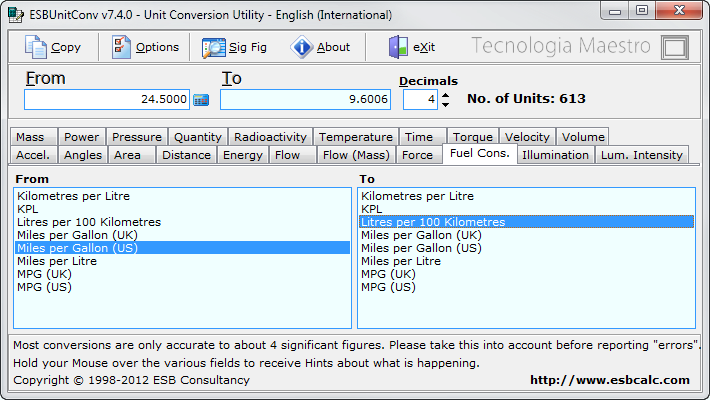Click the From value input field

(x=107, y=99)
